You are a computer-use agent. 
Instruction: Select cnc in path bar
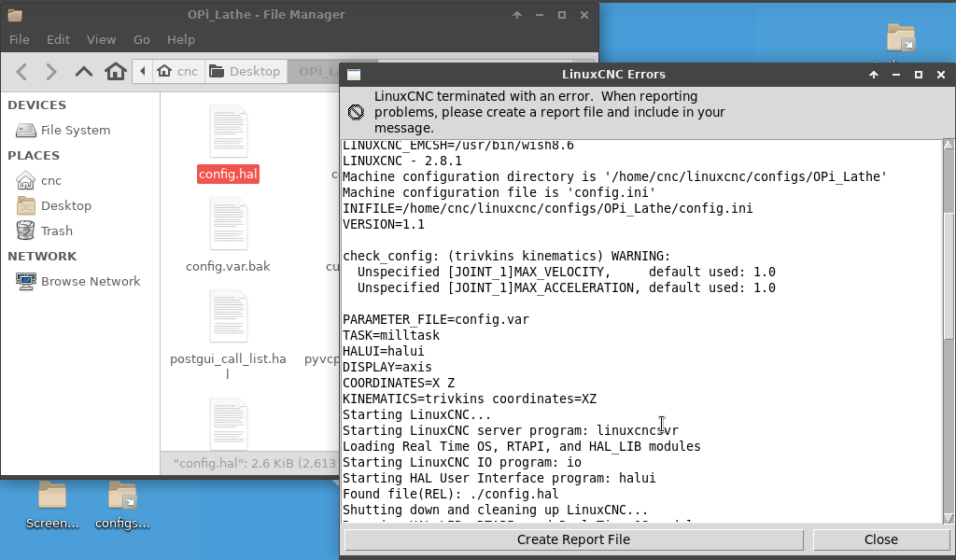[178, 71]
